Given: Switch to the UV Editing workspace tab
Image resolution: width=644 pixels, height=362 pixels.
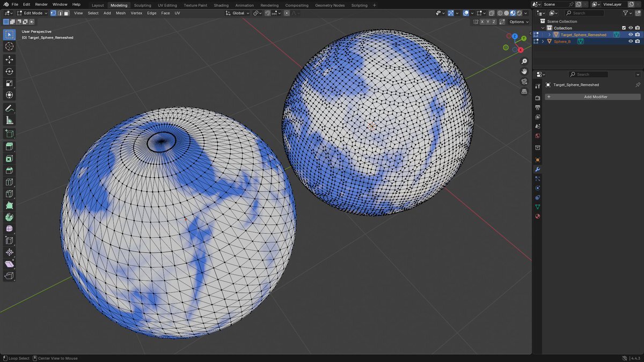Looking at the screenshot, I should click(x=167, y=5).
